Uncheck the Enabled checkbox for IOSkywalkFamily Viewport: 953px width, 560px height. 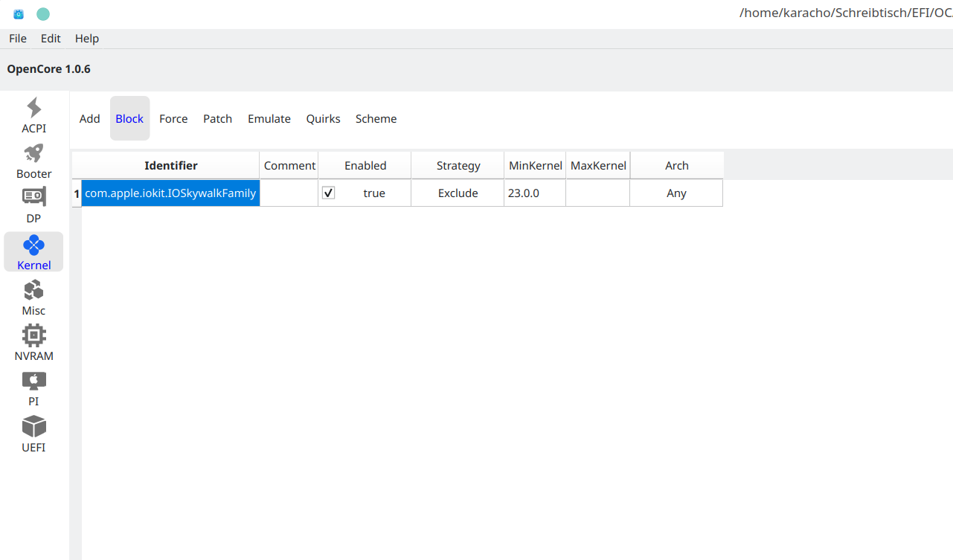[328, 193]
